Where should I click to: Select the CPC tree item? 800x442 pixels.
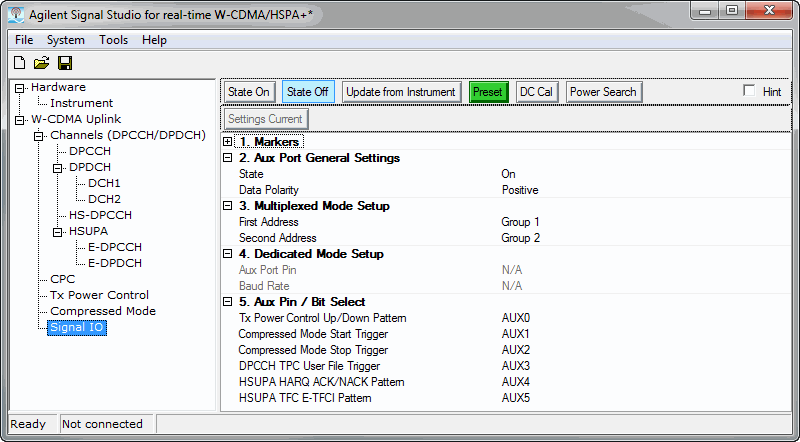click(62, 279)
